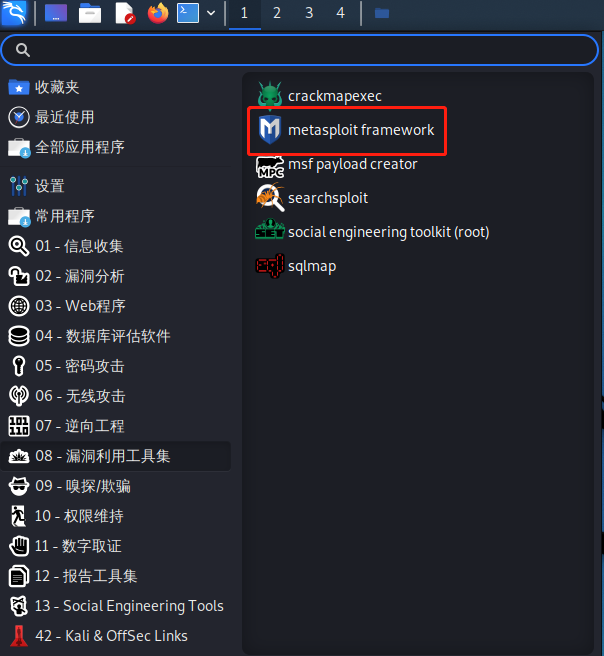Open Firefox from the top panel
The image size is (604, 656).
158,13
